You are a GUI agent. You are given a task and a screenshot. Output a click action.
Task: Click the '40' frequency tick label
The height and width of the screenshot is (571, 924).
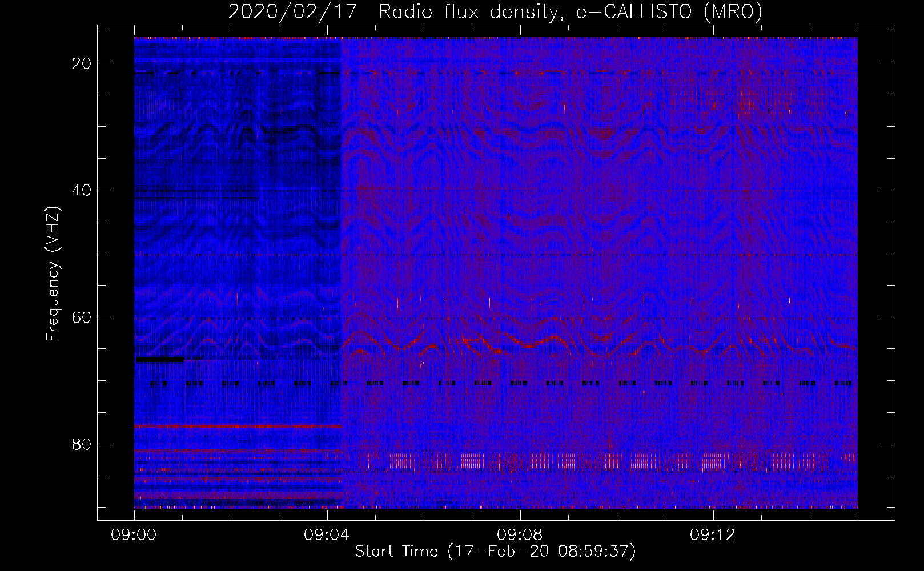click(82, 190)
